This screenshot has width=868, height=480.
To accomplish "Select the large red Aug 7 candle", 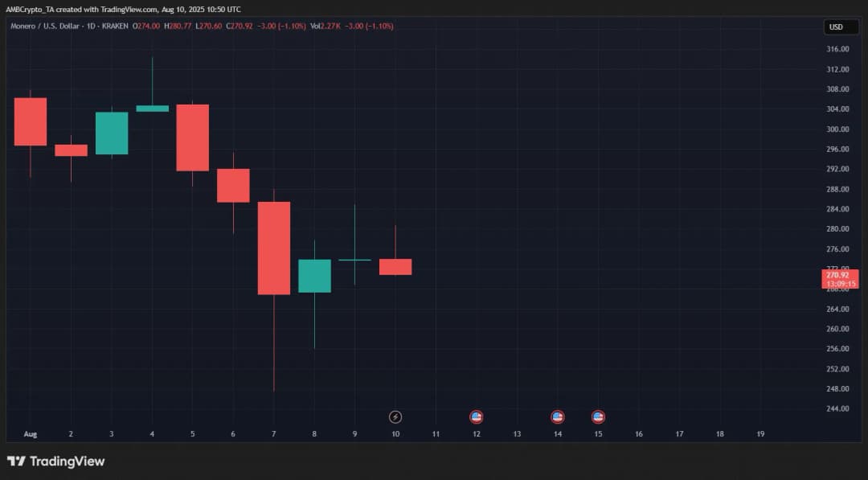I will [x=274, y=248].
